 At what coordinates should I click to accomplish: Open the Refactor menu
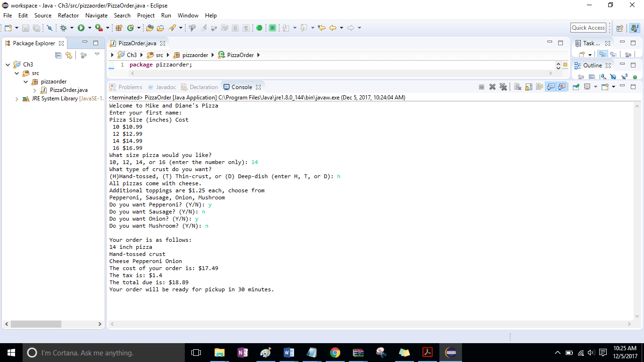tap(68, 16)
